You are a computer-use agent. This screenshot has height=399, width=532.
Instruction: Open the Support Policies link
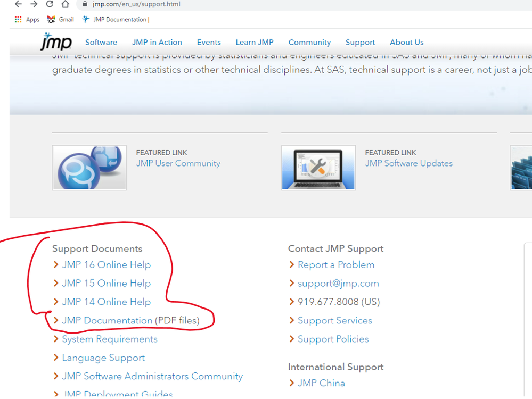tap(333, 339)
